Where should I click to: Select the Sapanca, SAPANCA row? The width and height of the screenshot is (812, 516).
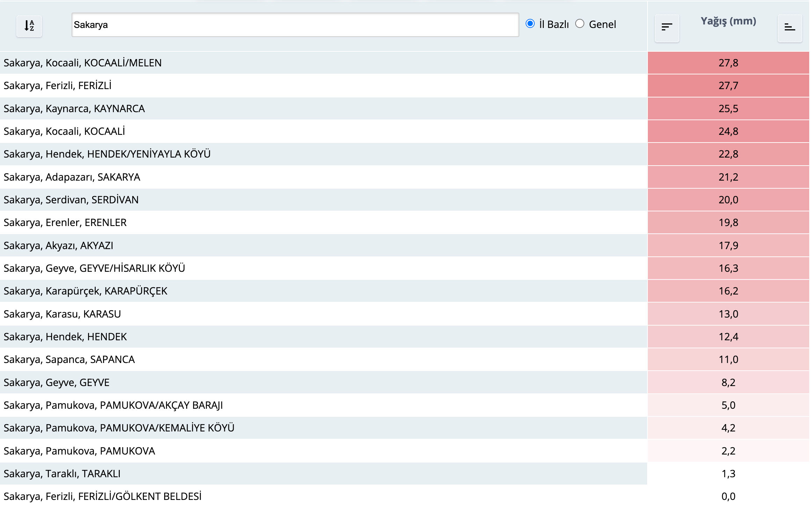[69, 359]
